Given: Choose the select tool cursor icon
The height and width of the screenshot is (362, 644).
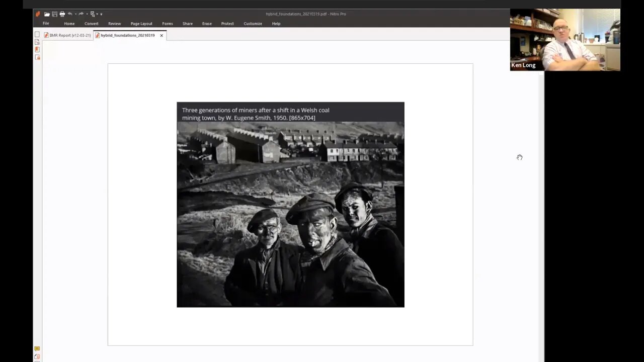Looking at the screenshot, I should [93, 14].
